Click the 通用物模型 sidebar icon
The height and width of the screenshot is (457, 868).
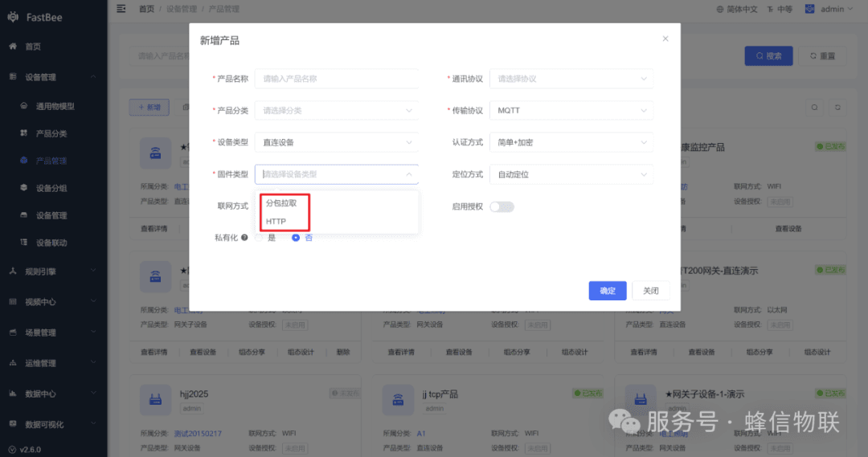[24, 106]
